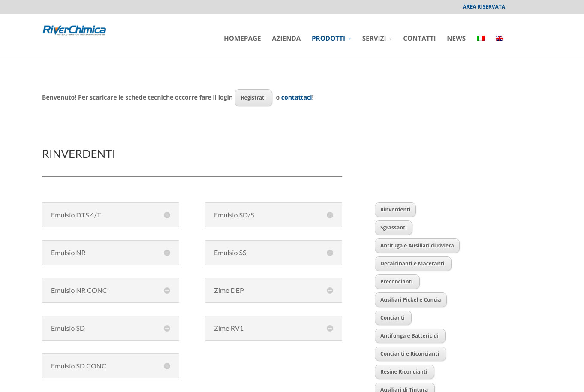Follow the contattaci link
Image resolution: width=584 pixels, height=392 pixels.
(x=296, y=97)
